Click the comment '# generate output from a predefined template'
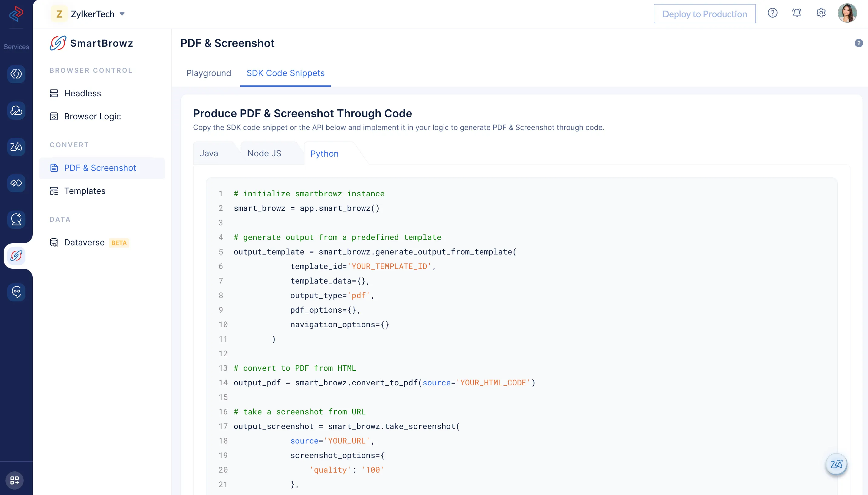Viewport: 868px width, 495px height. (337, 237)
